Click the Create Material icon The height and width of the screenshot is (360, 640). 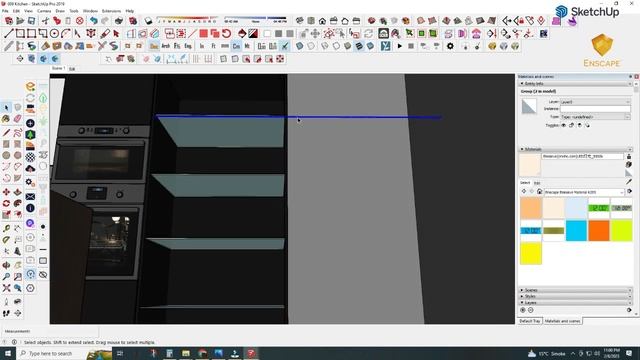[x=629, y=164]
